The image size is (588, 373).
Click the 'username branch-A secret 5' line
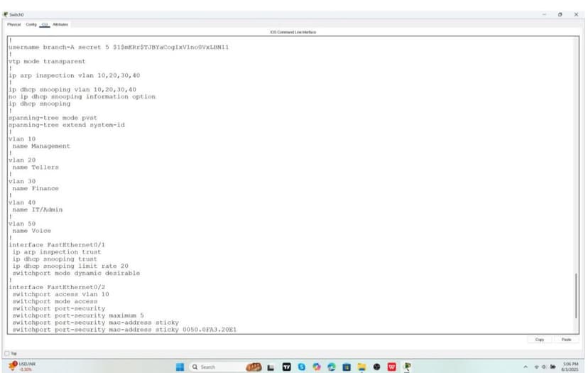pos(119,48)
